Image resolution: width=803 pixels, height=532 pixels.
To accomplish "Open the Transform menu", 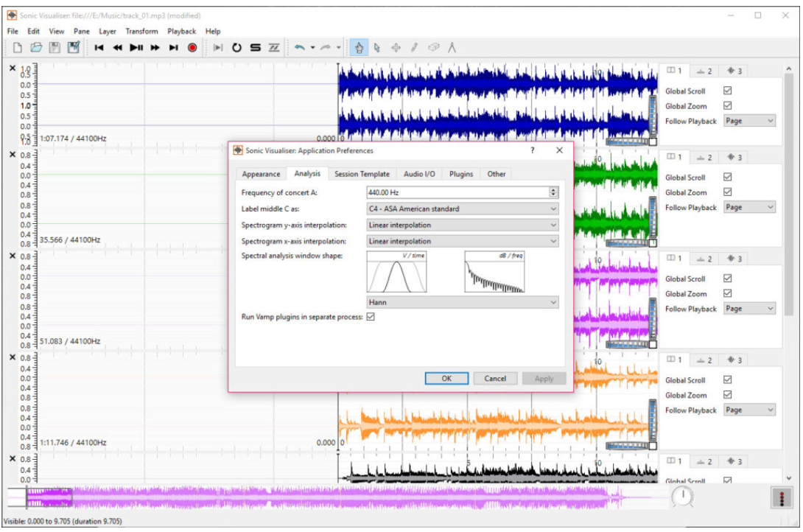I will tap(141, 31).
